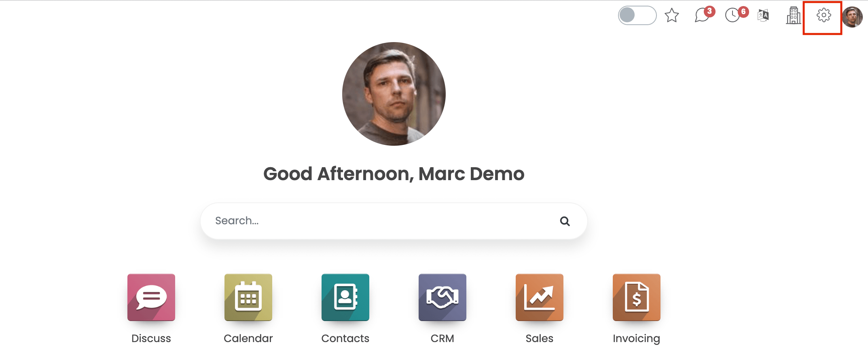
Task: Click the large Marc Demo profile photo
Action: 394,94
